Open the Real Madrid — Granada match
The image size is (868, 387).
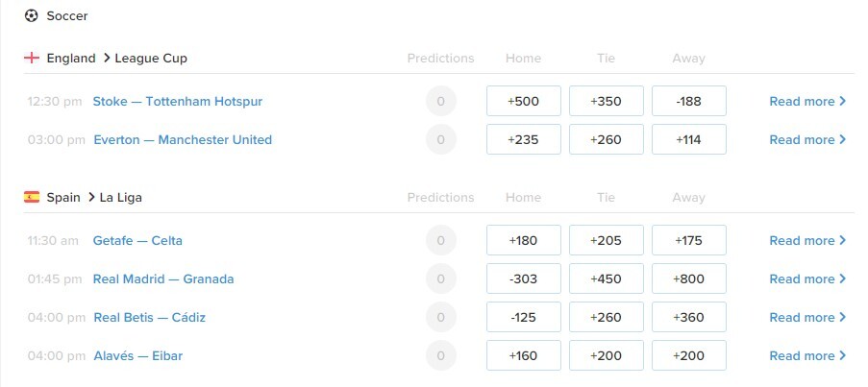tap(163, 278)
